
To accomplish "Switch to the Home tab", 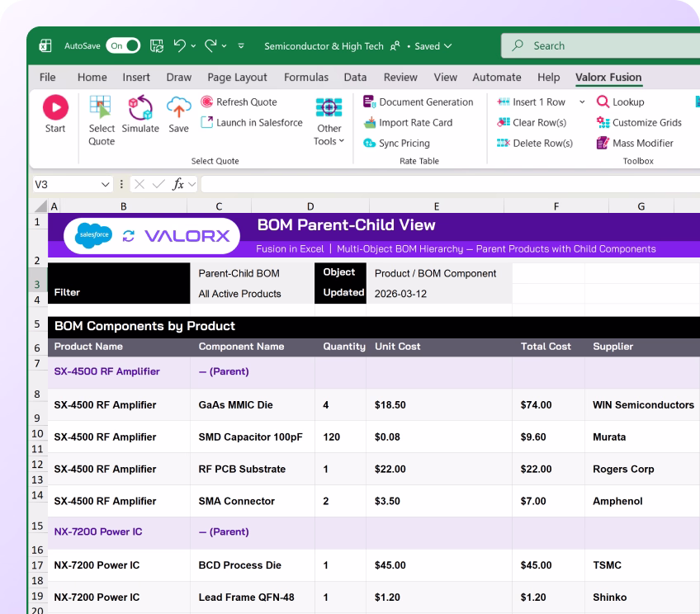I will click(x=92, y=78).
